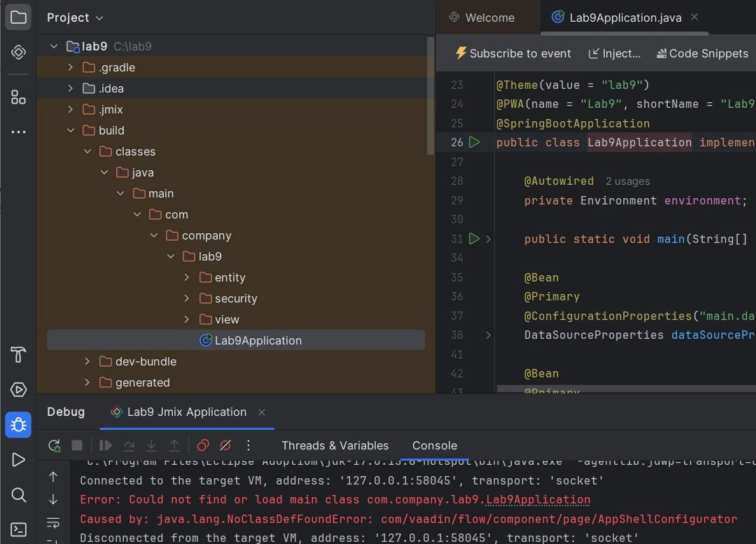
Task: Click the Debug panel title
Action: (x=66, y=412)
